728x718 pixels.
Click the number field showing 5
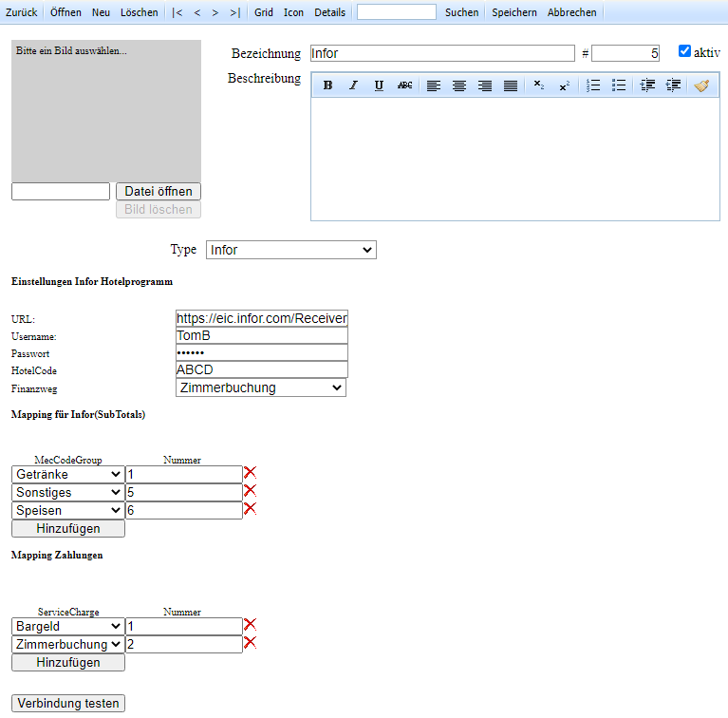[x=625, y=53]
